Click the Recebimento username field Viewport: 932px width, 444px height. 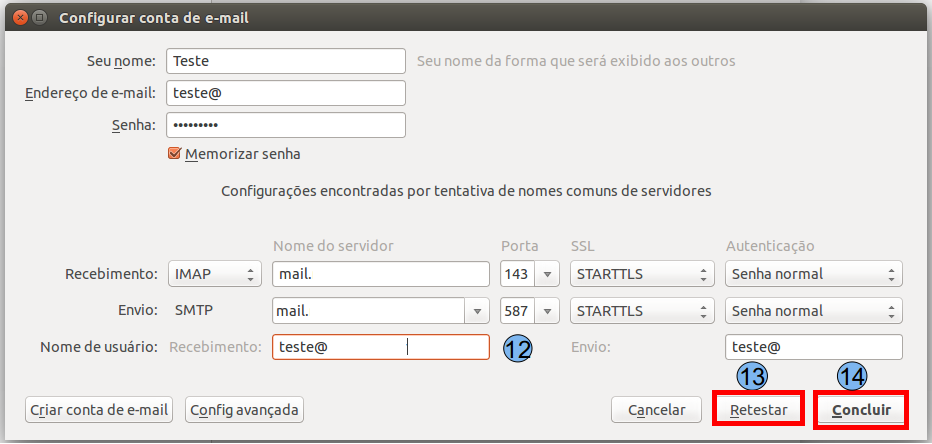(380, 347)
